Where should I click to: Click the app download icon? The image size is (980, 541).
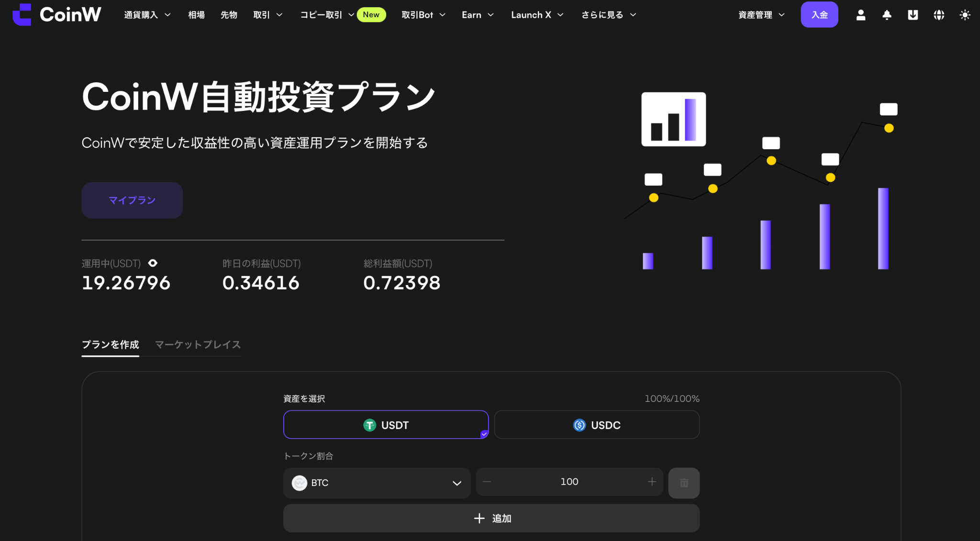[x=913, y=15]
